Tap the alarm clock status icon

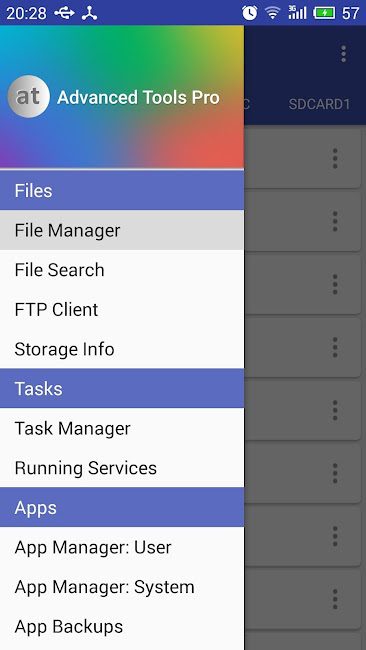[250, 13]
